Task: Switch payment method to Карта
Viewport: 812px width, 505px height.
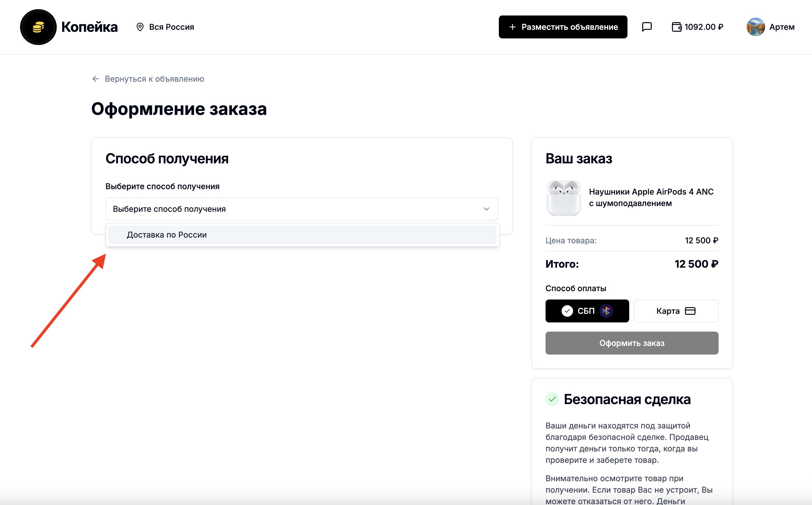Action: (676, 311)
